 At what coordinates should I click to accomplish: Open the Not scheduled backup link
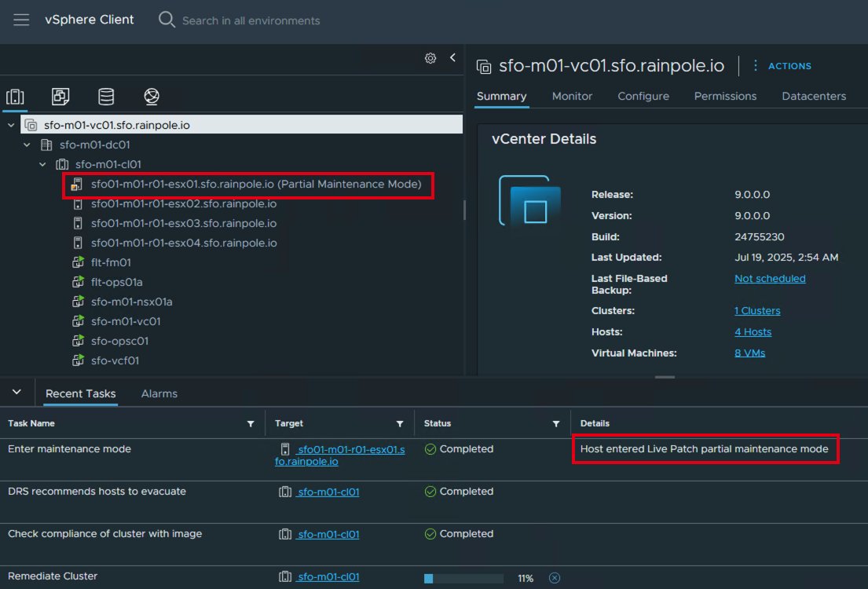(x=770, y=279)
